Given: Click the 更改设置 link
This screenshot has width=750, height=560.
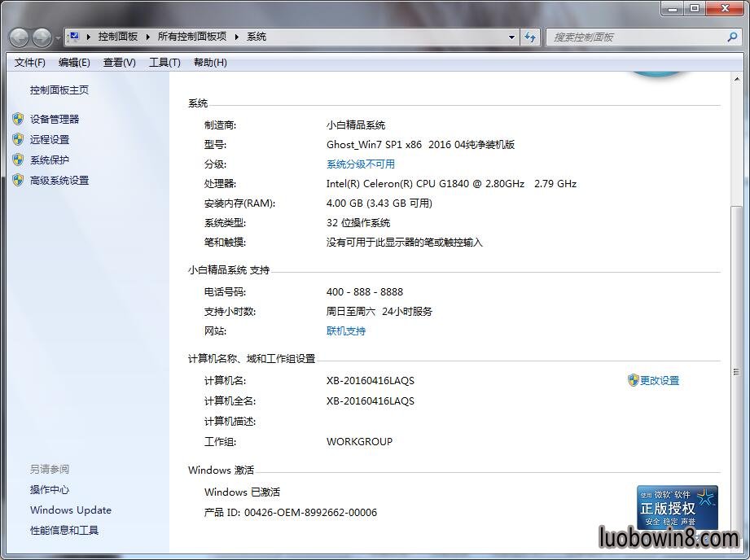Looking at the screenshot, I should click(x=659, y=380).
